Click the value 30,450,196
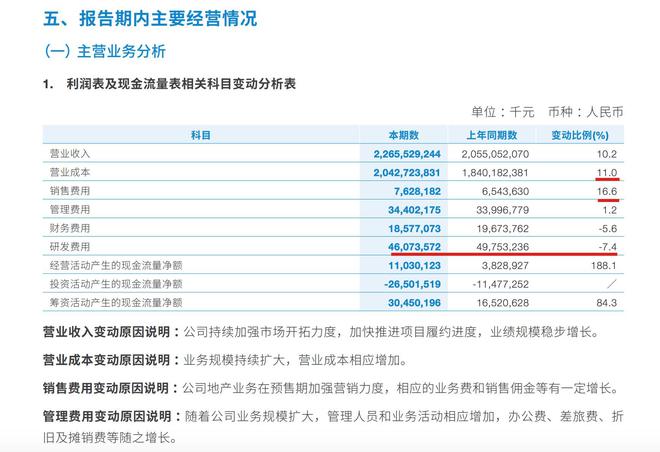The width and height of the screenshot is (660, 452). (x=414, y=303)
